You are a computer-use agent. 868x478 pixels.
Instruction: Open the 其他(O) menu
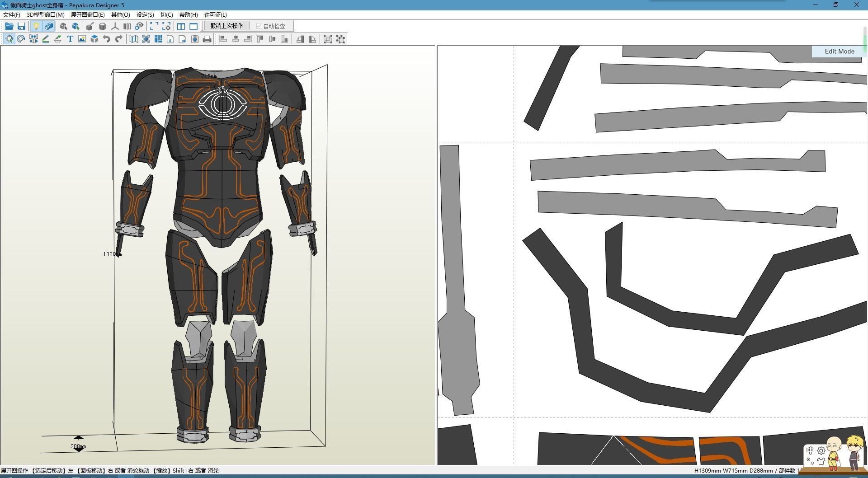(x=121, y=15)
